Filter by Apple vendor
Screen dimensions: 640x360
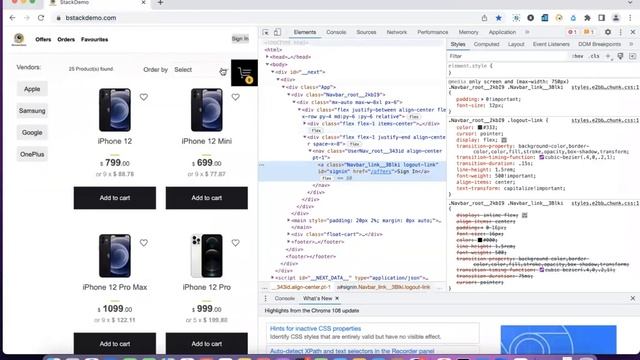pos(32,89)
